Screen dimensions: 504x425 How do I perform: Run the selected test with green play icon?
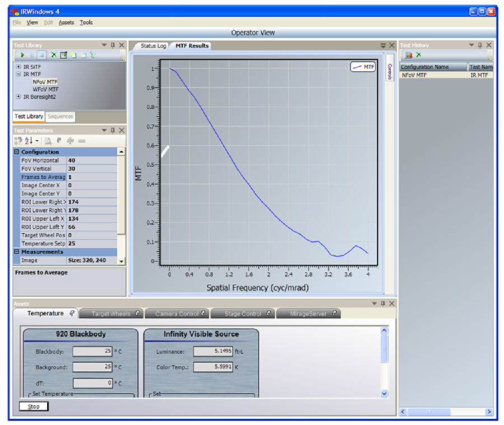click(x=22, y=55)
